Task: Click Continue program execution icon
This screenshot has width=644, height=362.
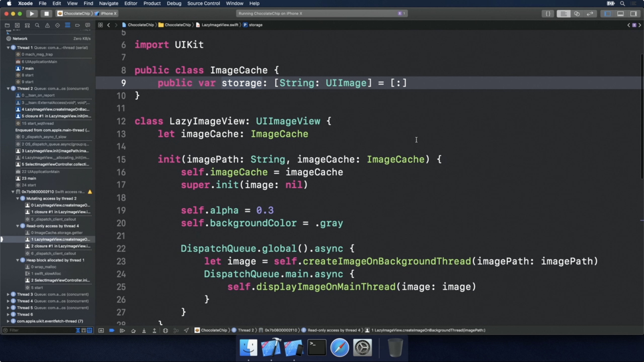Action: (122, 330)
